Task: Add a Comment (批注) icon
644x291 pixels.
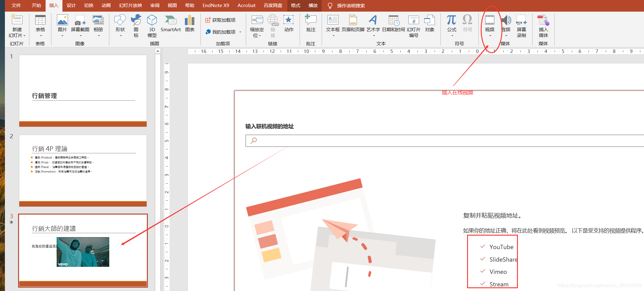Action: click(311, 20)
